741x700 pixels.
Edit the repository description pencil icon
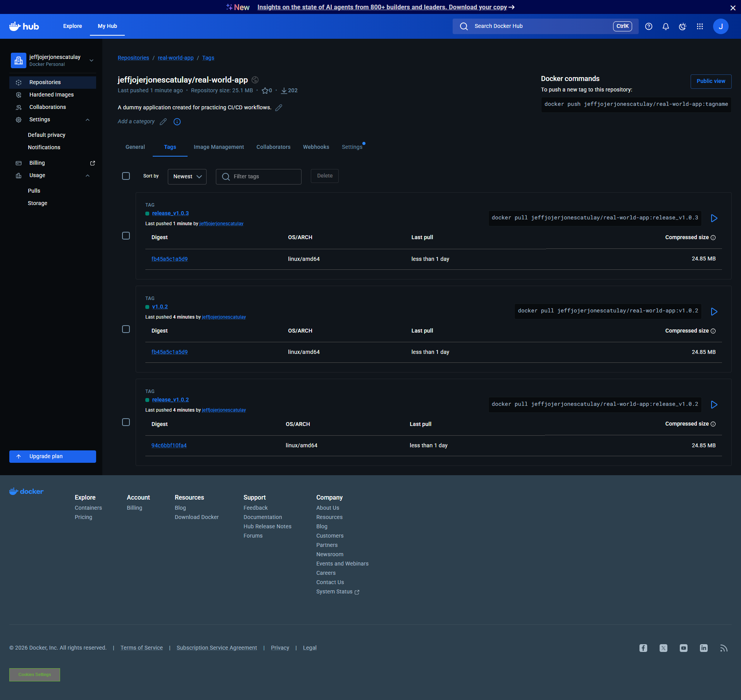pos(279,108)
